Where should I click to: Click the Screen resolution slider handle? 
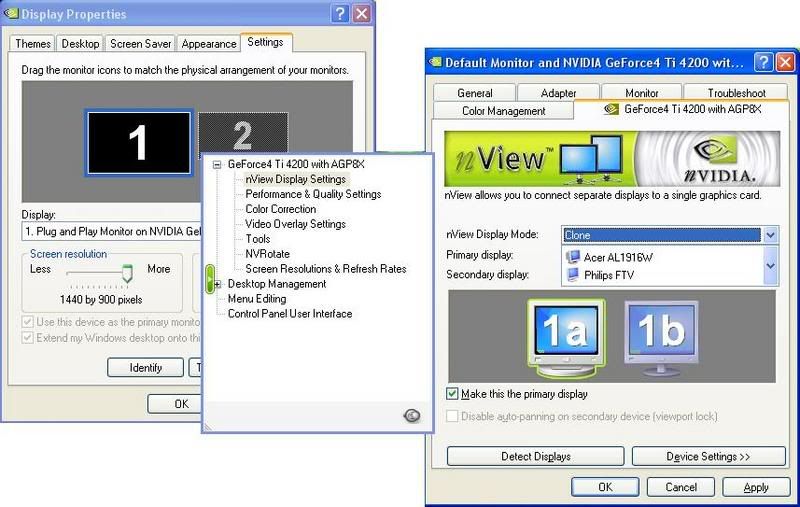(127, 273)
